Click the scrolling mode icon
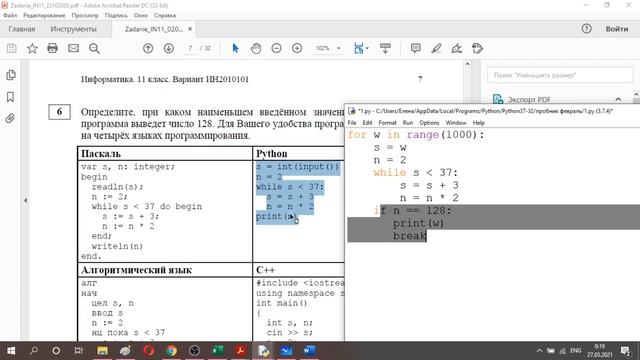This screenshot has width=640, height=360. click(385, 49)
